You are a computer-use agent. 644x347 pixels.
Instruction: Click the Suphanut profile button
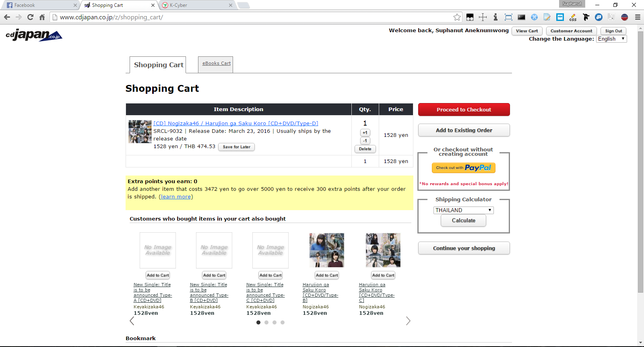click(572, 4)
